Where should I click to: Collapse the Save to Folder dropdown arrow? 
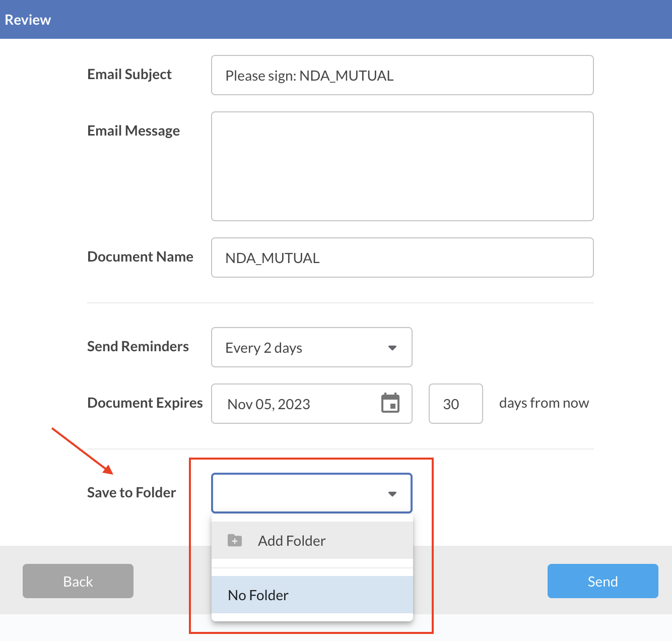(x=392, y=494)
